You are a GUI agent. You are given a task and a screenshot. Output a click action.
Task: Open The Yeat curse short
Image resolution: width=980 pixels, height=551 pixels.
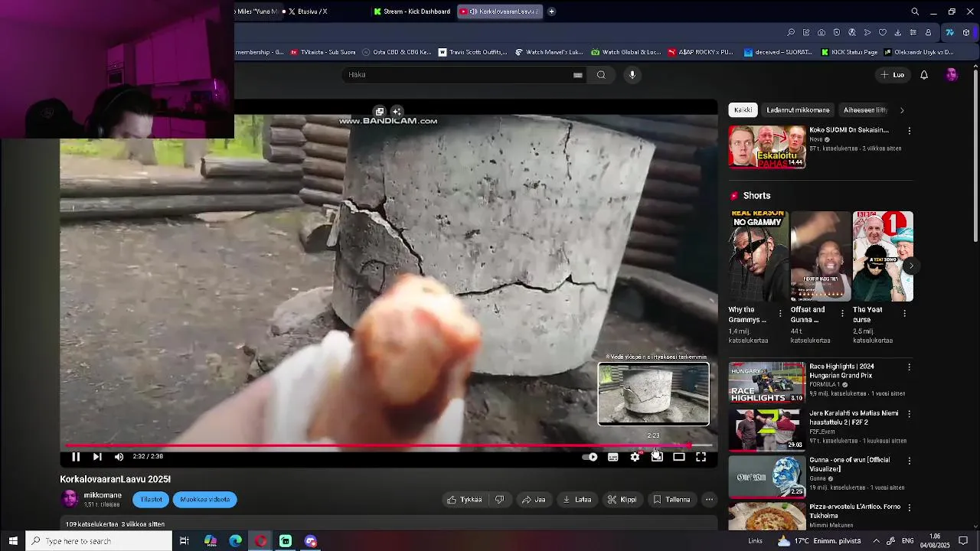882,256
